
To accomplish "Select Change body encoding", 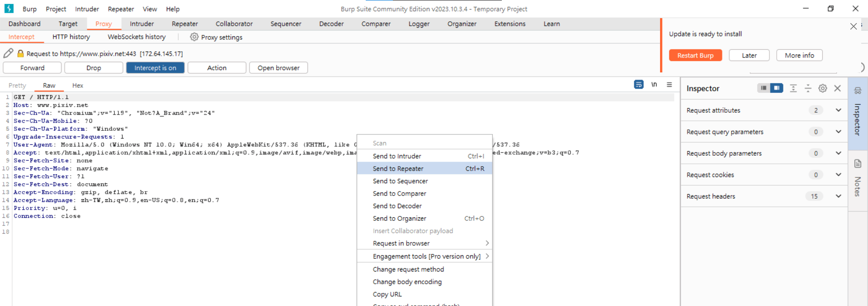I will (425, 282).
